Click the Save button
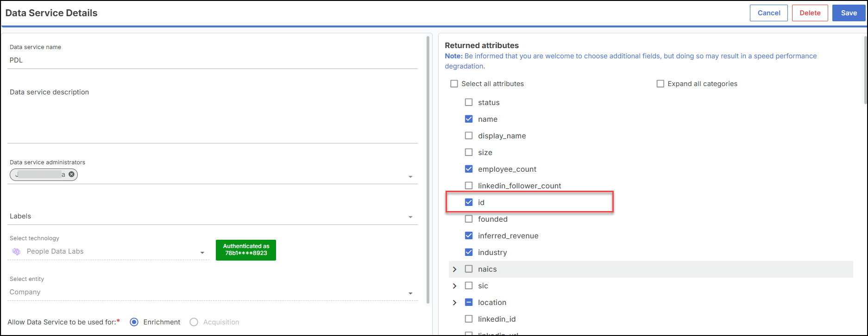 [x=849, y=13]
